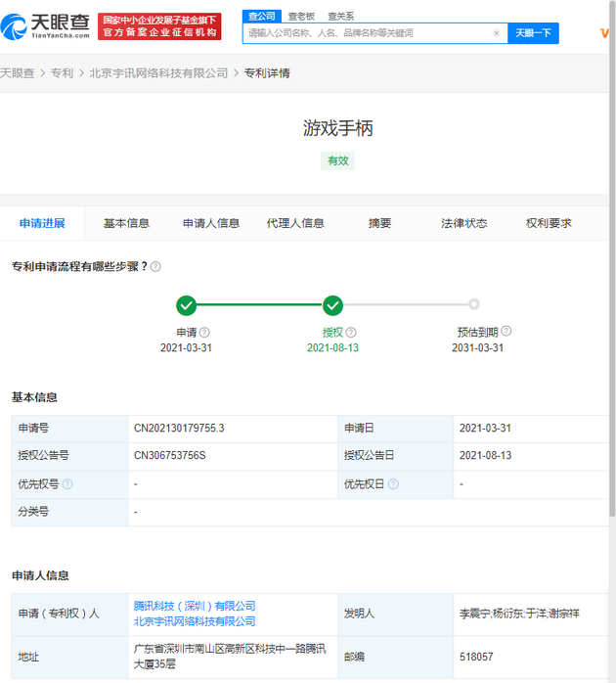Image resolution: width=616 pixels, height=683 pixels.
Task: Click grant number CN306753756S
Action: 170,456
